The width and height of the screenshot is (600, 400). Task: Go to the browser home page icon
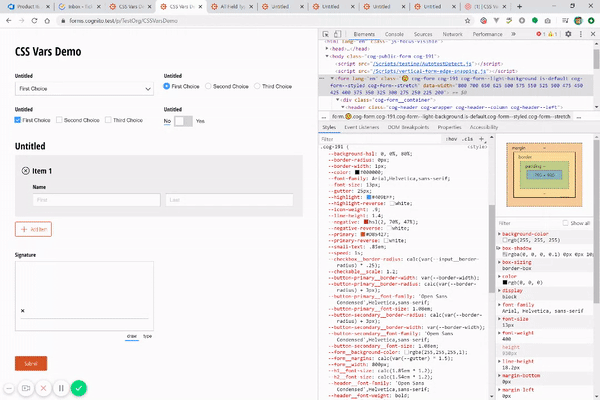(x=47, y=21)
